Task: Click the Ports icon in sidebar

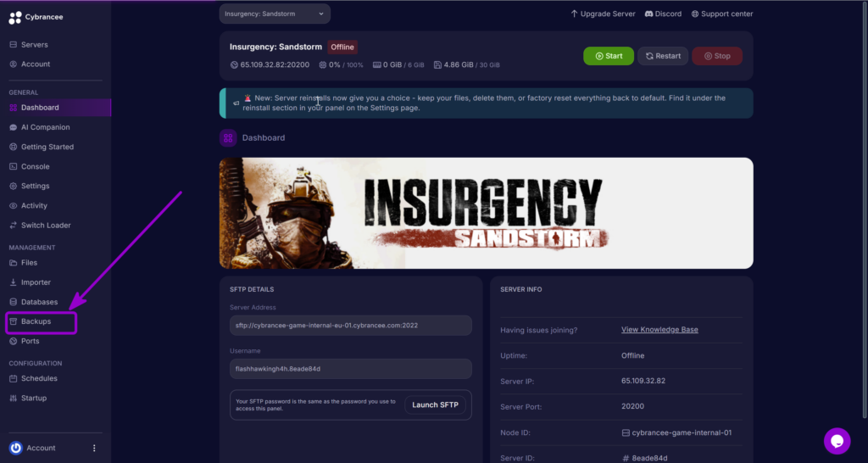Action: (x=14, y=341)
